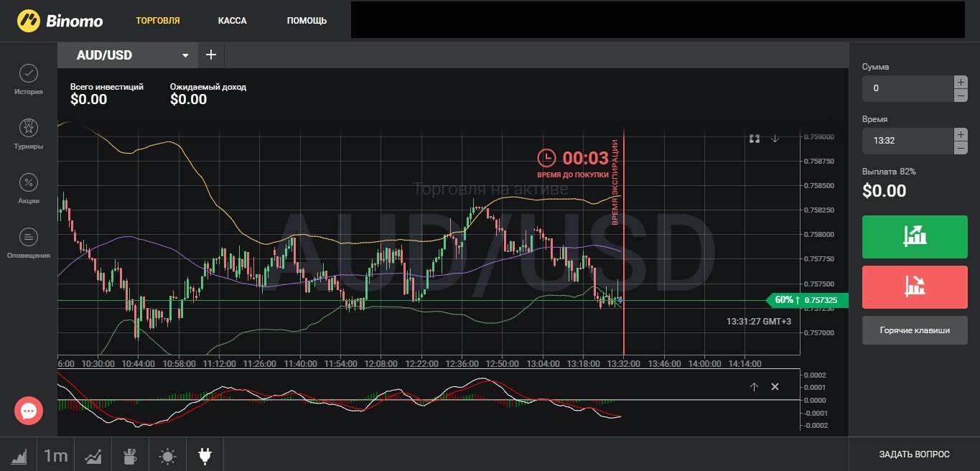Click ЗАДАТЬ ВОПРОС button
Image resolution: width=980 pixels, height=471 pixels.
[x=915, y=454]
